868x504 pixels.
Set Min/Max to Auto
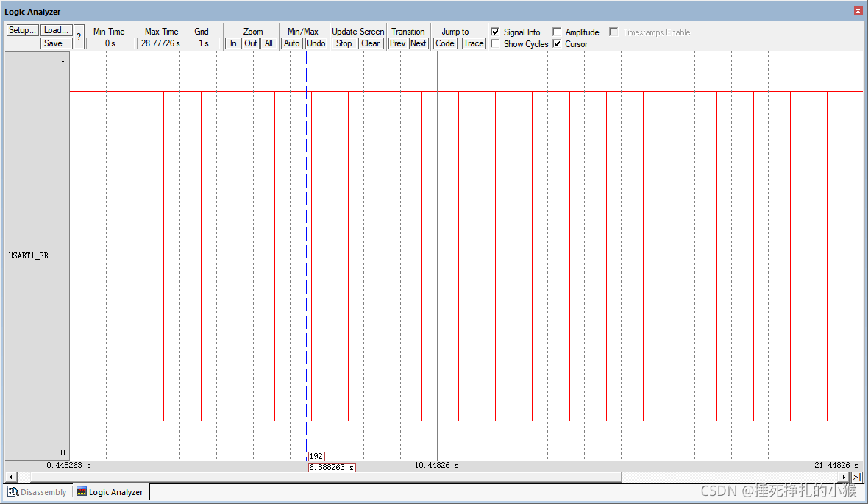[292, 43]
